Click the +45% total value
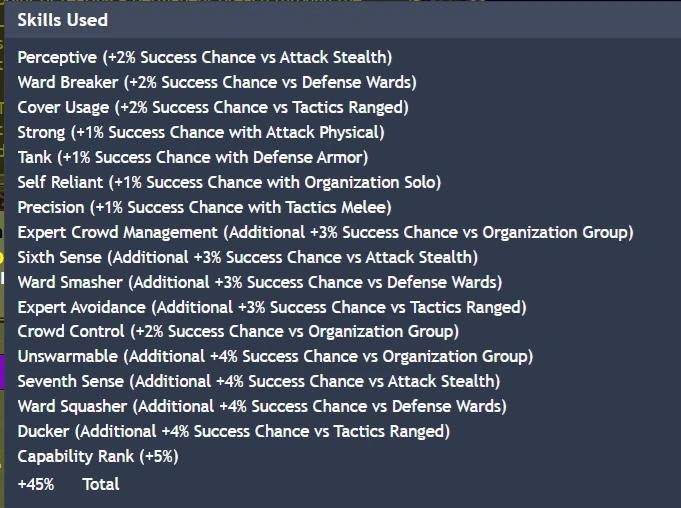The width and height of the screenshot is (681, 508). (36, 484)
